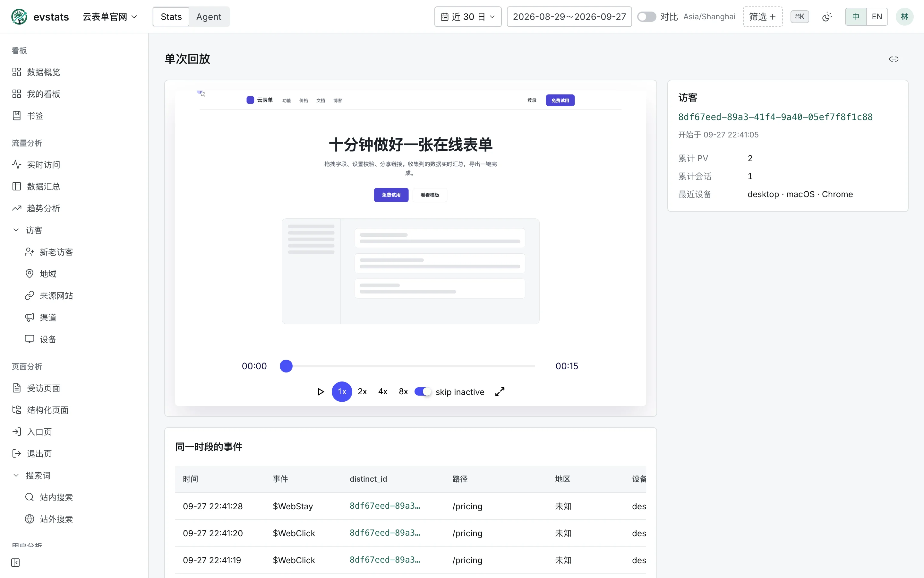Switch to the Stats tab
Image resolution: width=924 pixels, height=578 pixels.
pyautogui.click(x=171, y=17)
